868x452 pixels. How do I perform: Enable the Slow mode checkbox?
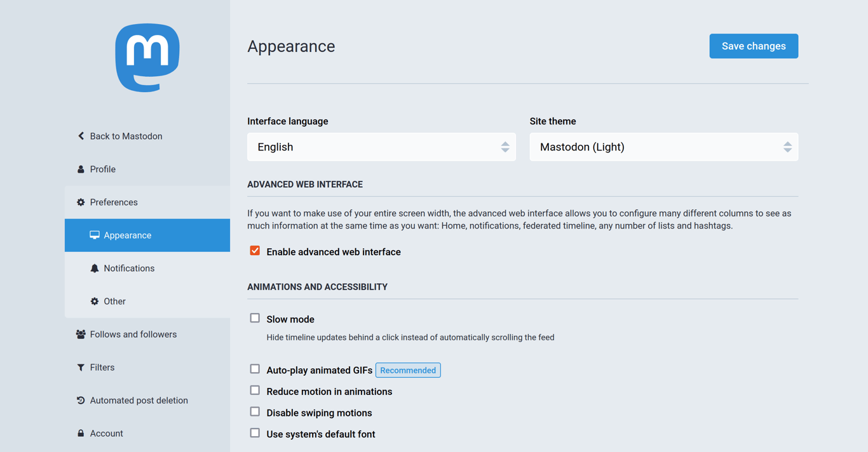click(x=255, y=318)
